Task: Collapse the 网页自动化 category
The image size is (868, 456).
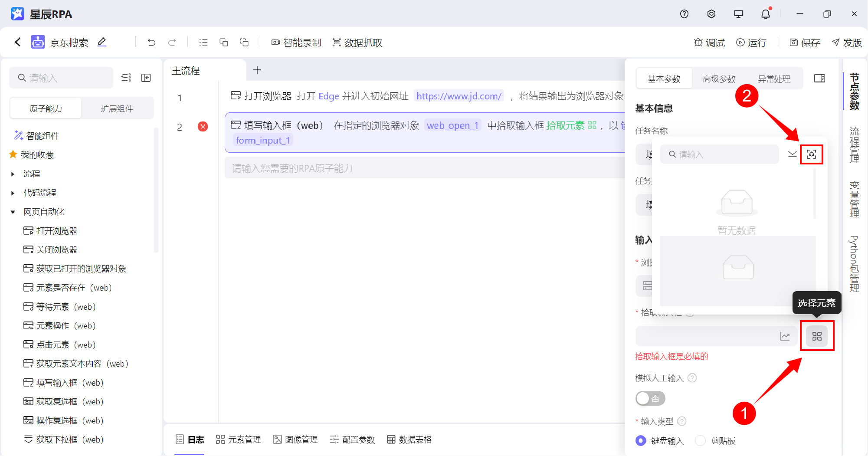Action: point(13,212)
